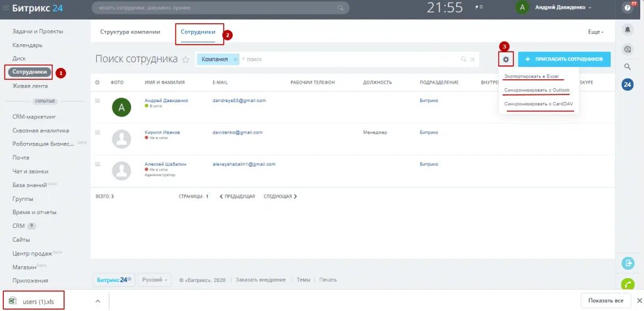Go to СЛЕДУЮЩАЯ page
The height and width of the screenshot is (311, 644).
point(280,196)
